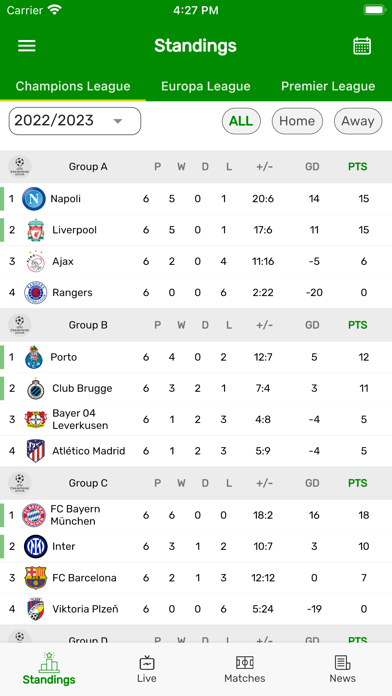
Task: Click the season dropdown arrow
Action: [118, 121]
